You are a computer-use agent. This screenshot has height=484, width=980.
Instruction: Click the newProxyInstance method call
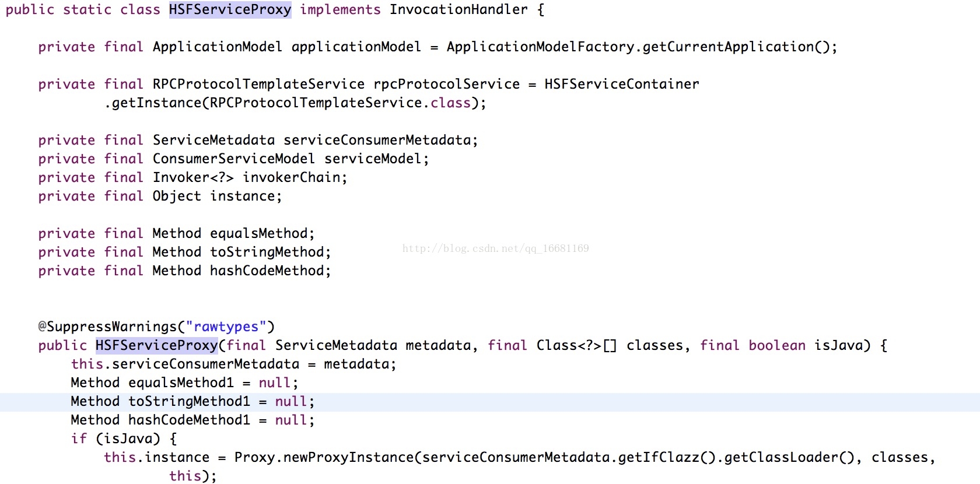(348, 458)
